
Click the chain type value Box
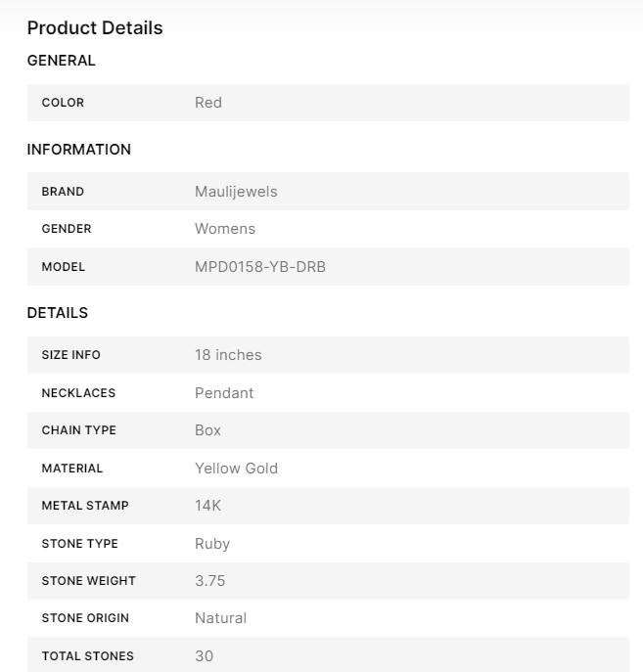[208, 430]
